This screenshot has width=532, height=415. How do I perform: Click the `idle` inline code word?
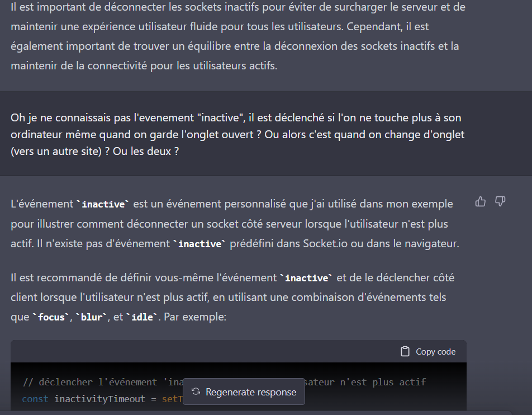(x=142, y=318)
